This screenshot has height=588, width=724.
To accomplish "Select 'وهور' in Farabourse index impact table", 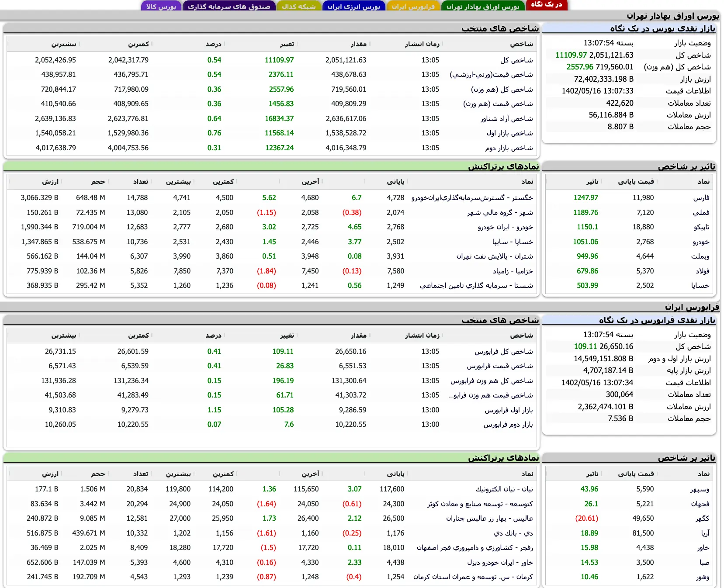I will point(703,577).
